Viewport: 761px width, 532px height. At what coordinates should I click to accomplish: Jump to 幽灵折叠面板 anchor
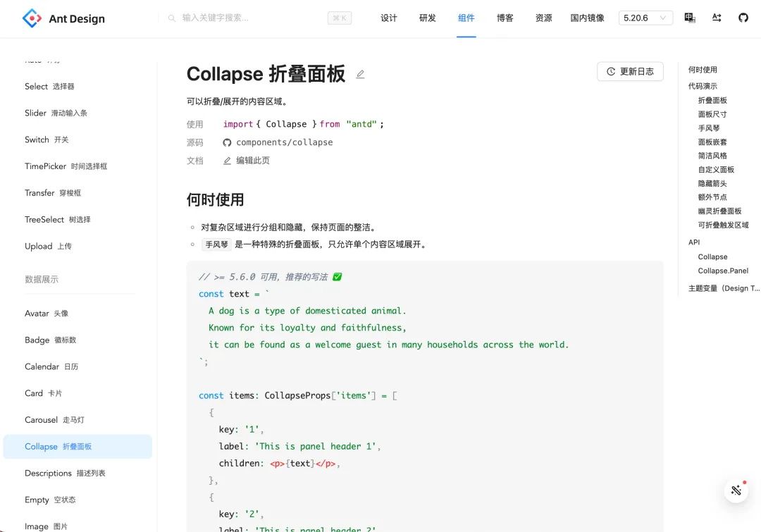pyautogui.click(x=719, y=211)
